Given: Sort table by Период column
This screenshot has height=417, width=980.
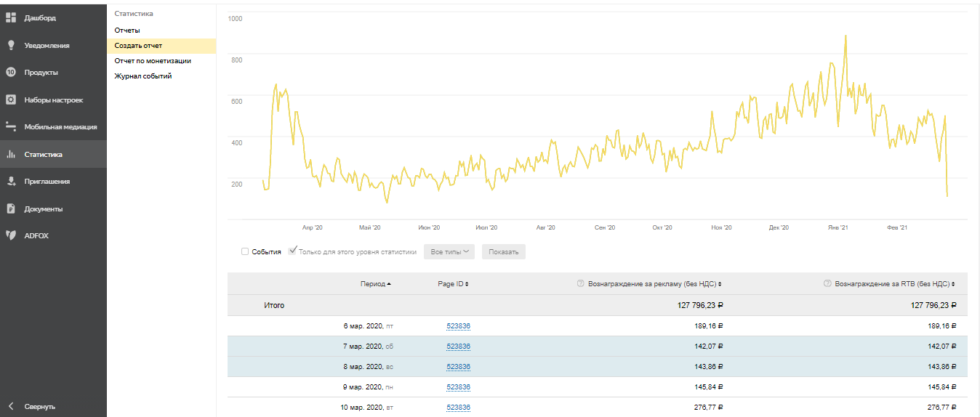Looking at the screenshot, I should [x=375, y=284].
